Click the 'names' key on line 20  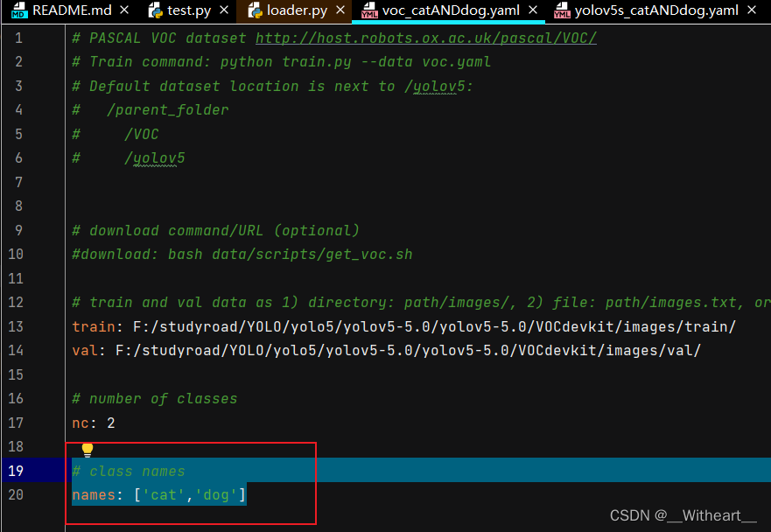pos(94,494)
